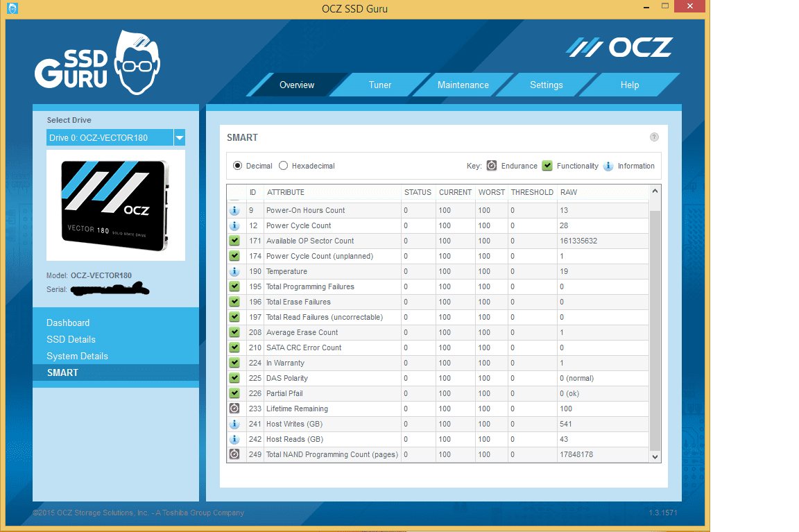Click checkmark icon for Partial Pfail row
799x532 pixels.
234,393
